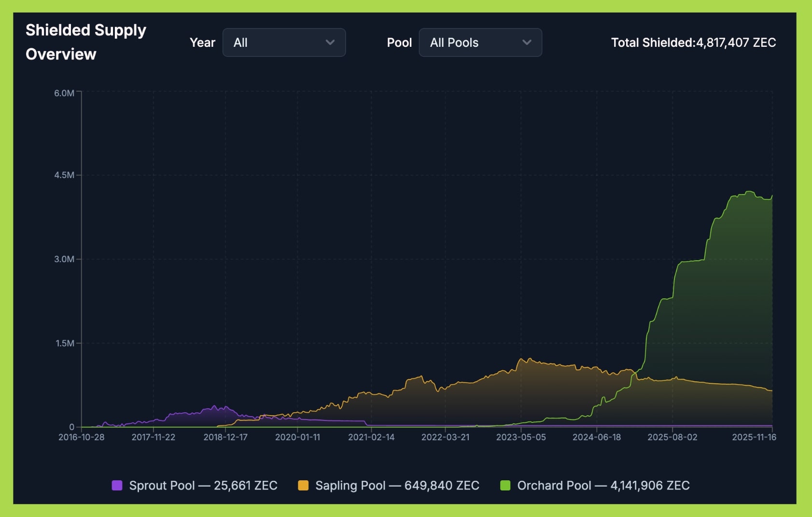Click the purple Sprout Pool color swatch
This screenshot has width=812, height=517.
(117, 485)
